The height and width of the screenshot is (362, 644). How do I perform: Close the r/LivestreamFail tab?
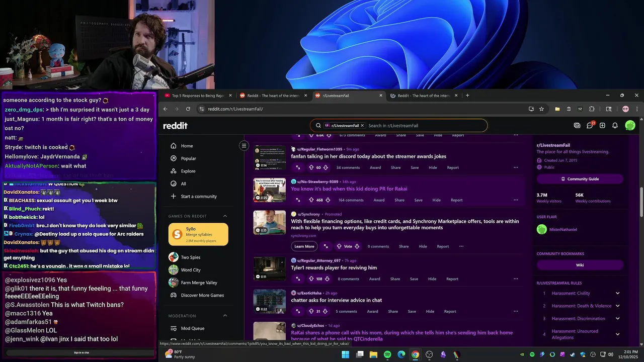(x=381, y=96)
